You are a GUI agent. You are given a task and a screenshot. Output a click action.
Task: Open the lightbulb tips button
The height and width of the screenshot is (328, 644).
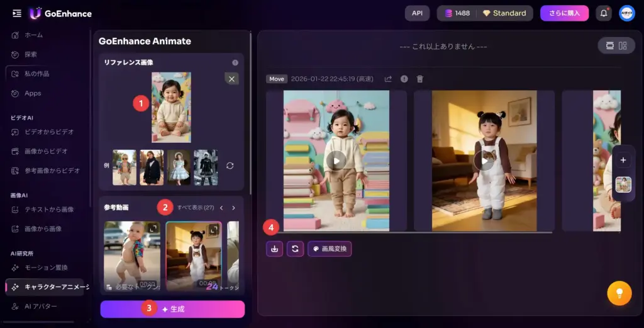click(619, 293)
